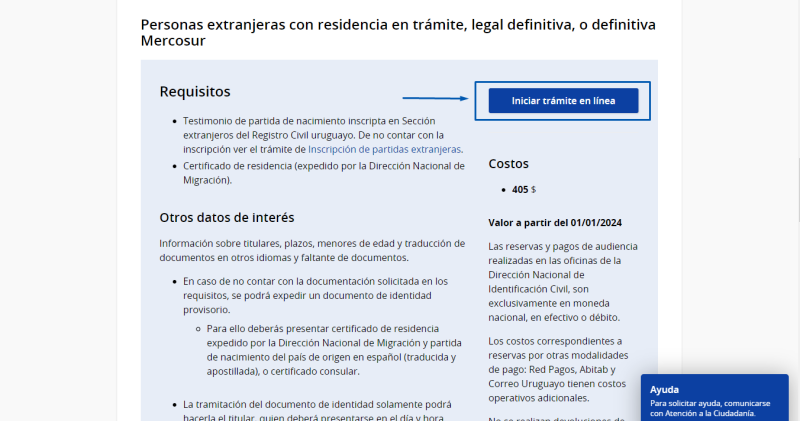Click the En caso de no contar bullet
This screenshot has width=800, height=421.
[315, 295]
